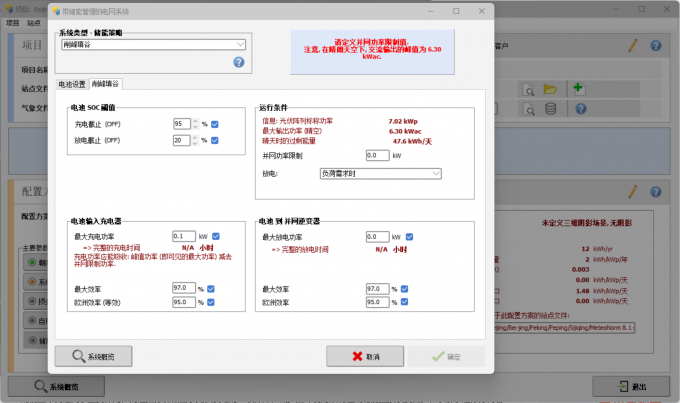
Task: Select 削峰填谷 tab
Action: pos(105,84)
